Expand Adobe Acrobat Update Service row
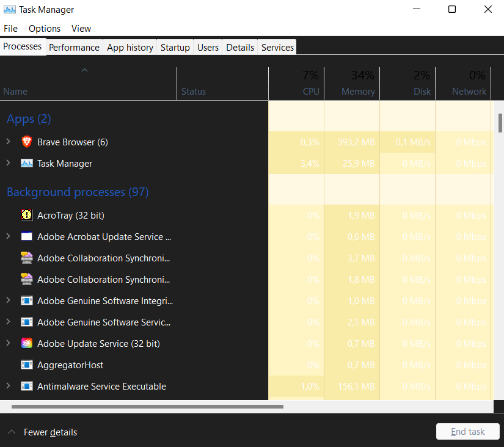The width and height of the screenshot is (504, 447). [9, 236]
